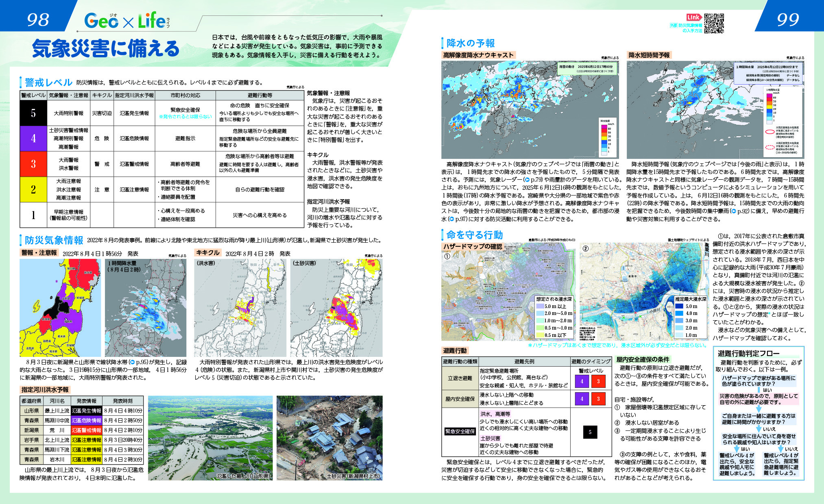Open the 氾濫した最上川 aerial photo
This screenshot has height=504, width=824.
coord(210,438)
